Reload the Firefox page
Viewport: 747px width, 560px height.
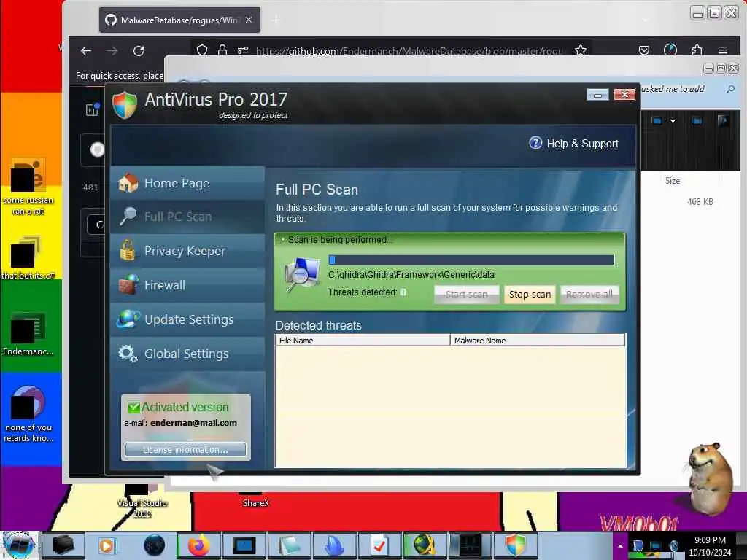139,51
